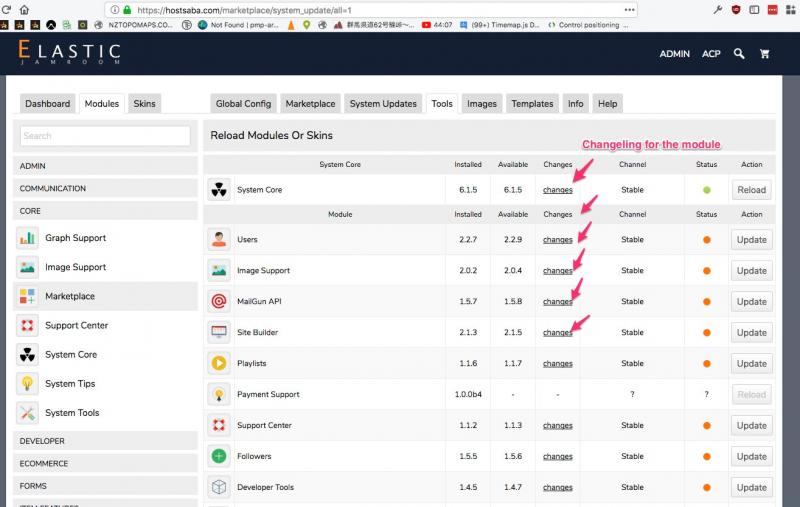Expand the ECOMMERCE category

pyautogui.click(x=105, y=463)
